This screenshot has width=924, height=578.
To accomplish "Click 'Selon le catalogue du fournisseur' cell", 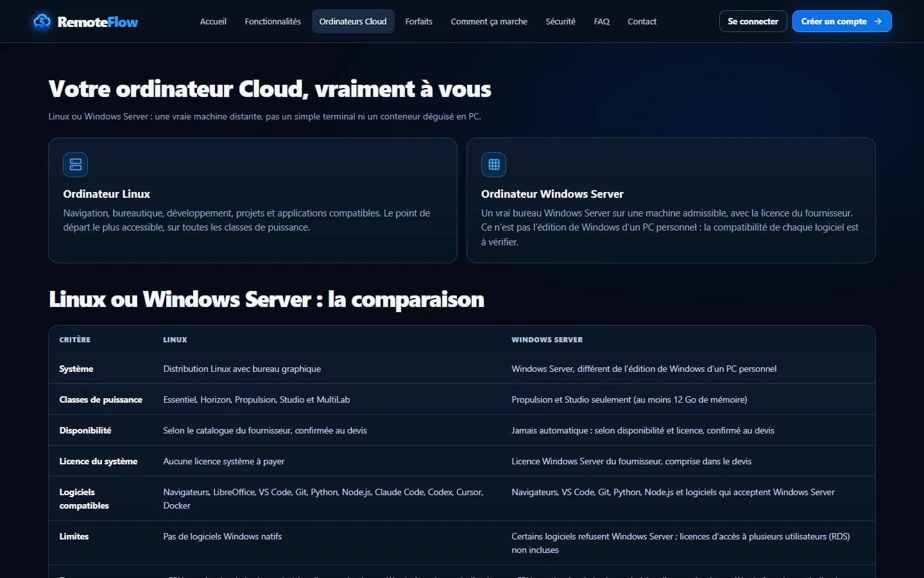I will click(265, 430).
